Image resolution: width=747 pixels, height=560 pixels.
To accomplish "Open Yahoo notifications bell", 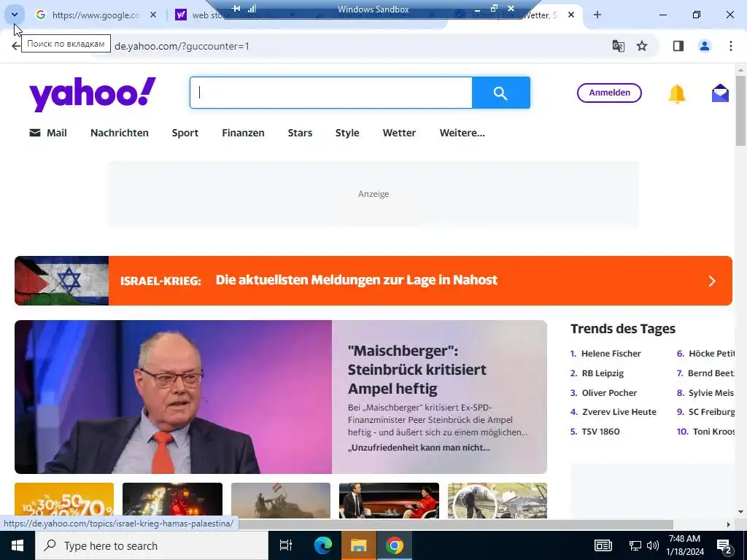I will point(676,94).
